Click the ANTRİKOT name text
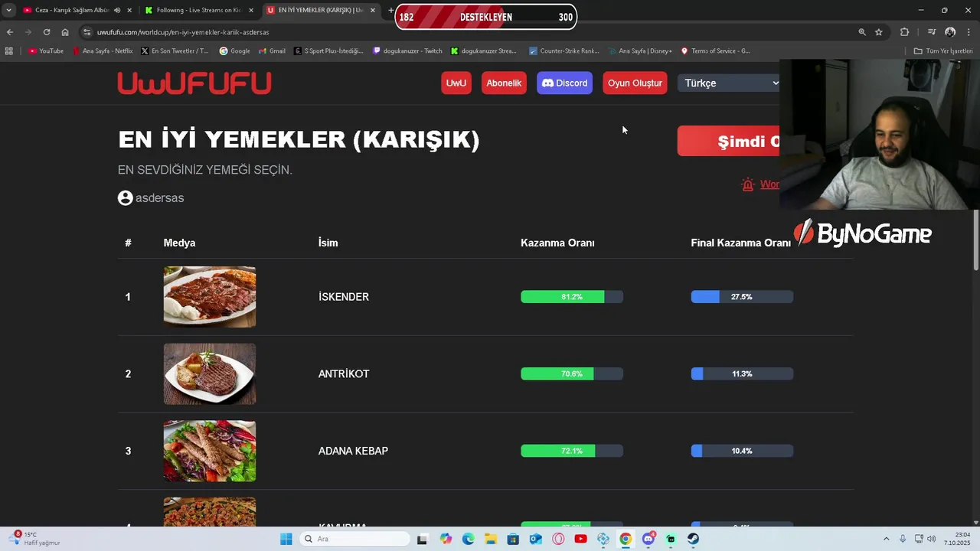The height and width of the screenshot is (551, 980). pos(344,373)
